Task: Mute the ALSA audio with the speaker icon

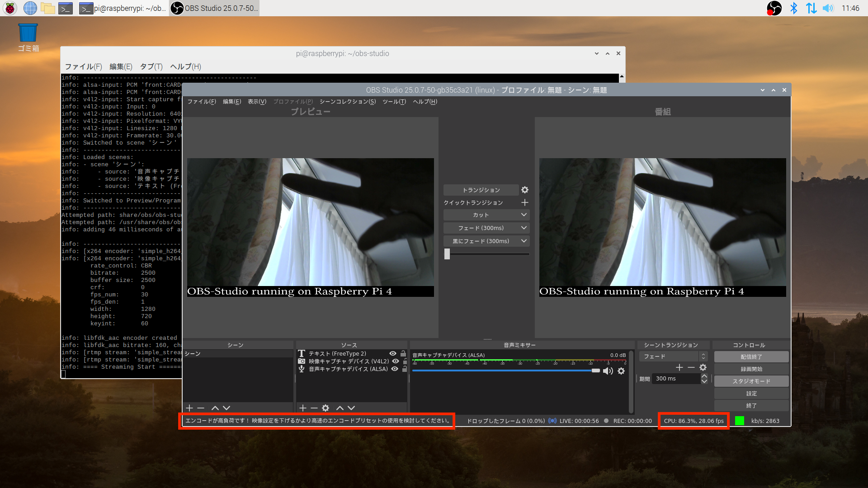Action: 608,371
